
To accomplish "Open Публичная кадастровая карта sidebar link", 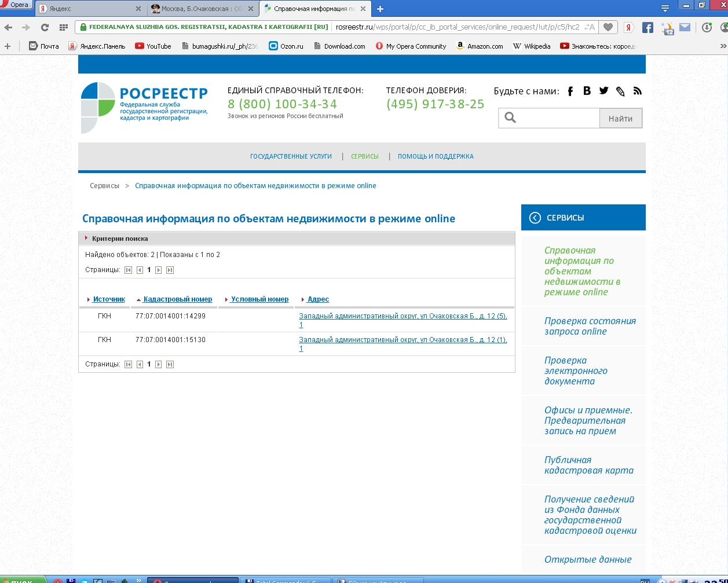I will point(588,465).
